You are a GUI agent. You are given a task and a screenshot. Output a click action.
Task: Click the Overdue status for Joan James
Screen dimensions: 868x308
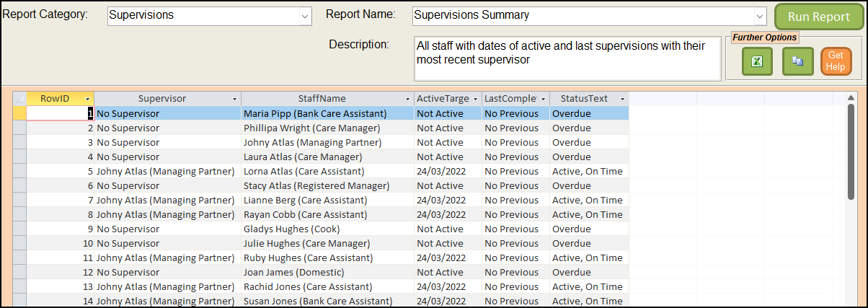tap(589, 272)
